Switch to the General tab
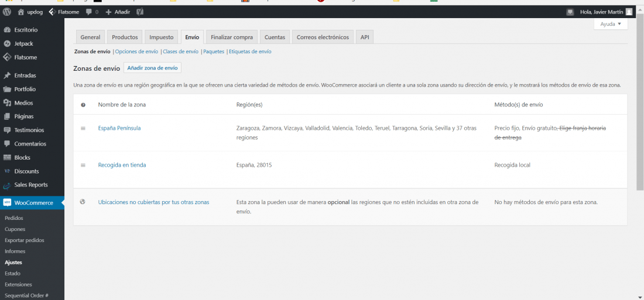This screenshot has width=644, height=300. pyautogui.click(x=90, y=37)
